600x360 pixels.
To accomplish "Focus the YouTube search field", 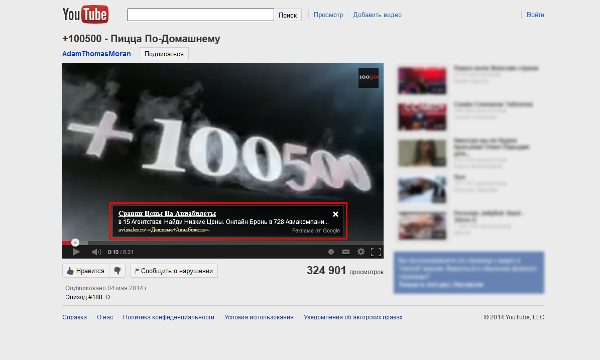I will [200, 15].
